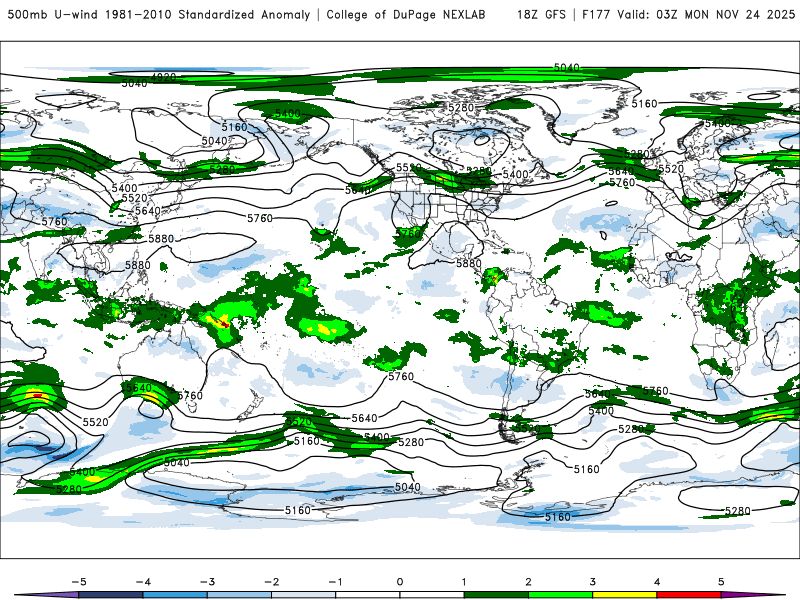The width and height of the screenshot is (800, 600).
Task: Click the '-1' colorbar tick label
Action: pos(336,582)
